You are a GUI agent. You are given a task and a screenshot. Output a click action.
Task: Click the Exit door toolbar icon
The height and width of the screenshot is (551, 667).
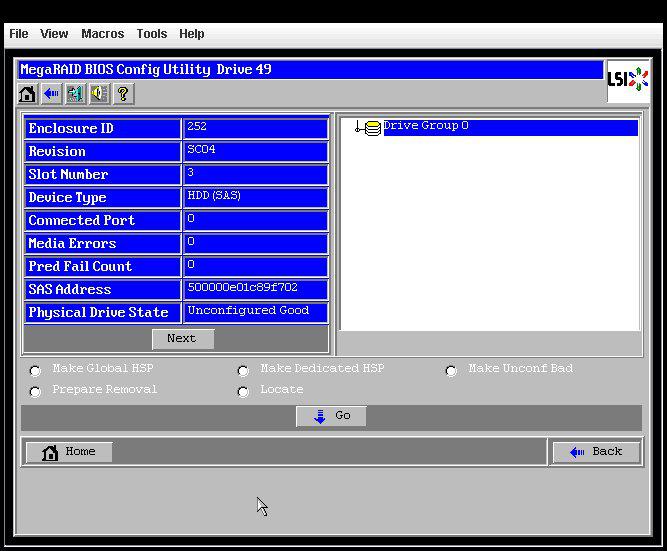click(75, 94)
